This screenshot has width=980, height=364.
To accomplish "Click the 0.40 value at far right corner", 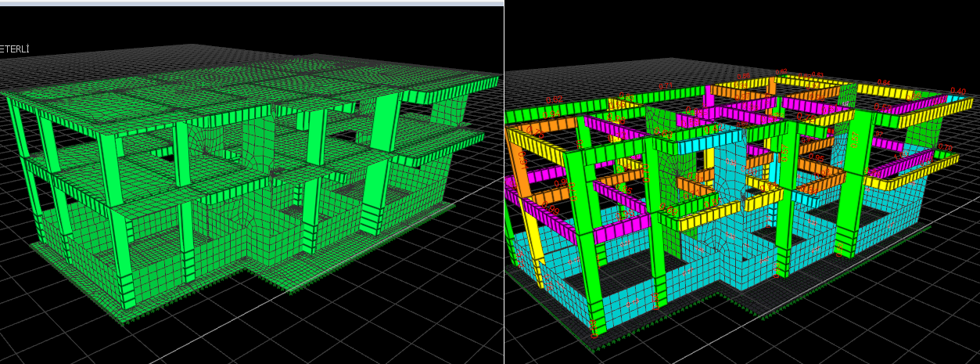I will coord(957,91).
